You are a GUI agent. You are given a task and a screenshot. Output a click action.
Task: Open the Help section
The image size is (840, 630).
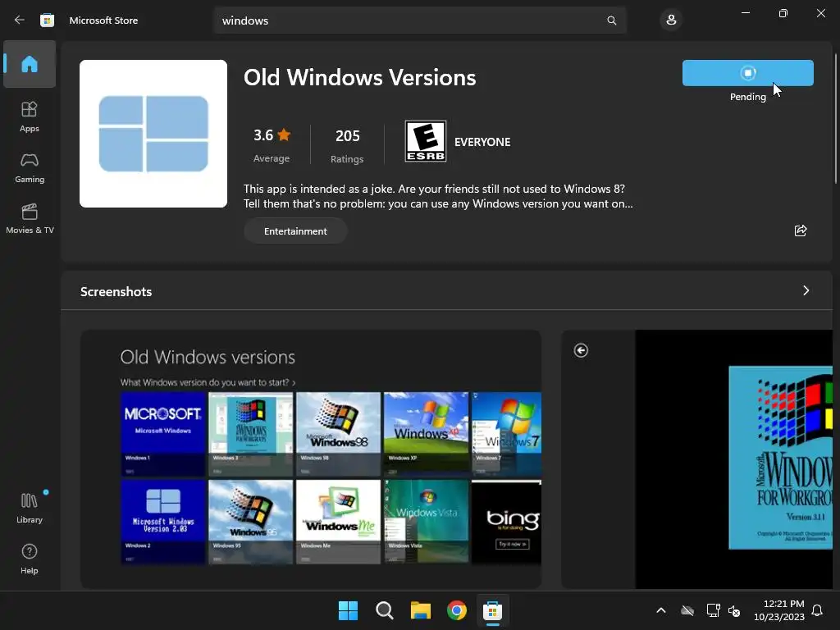30,559
